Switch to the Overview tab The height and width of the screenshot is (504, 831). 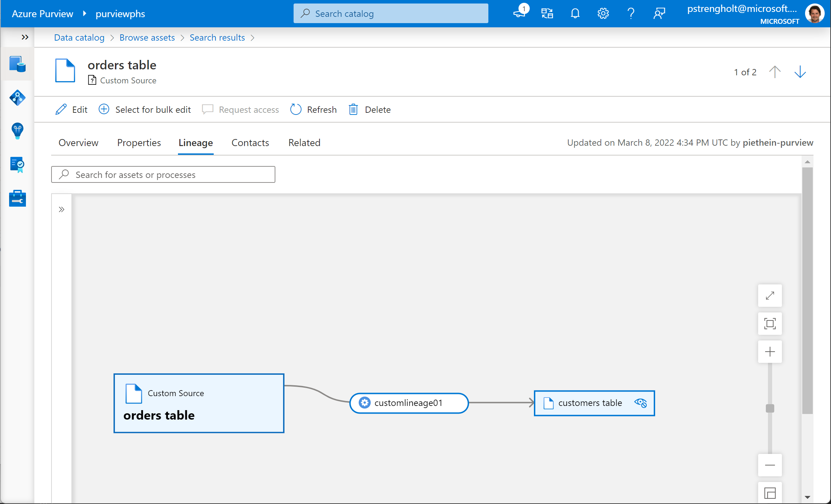tap(78, 143)
